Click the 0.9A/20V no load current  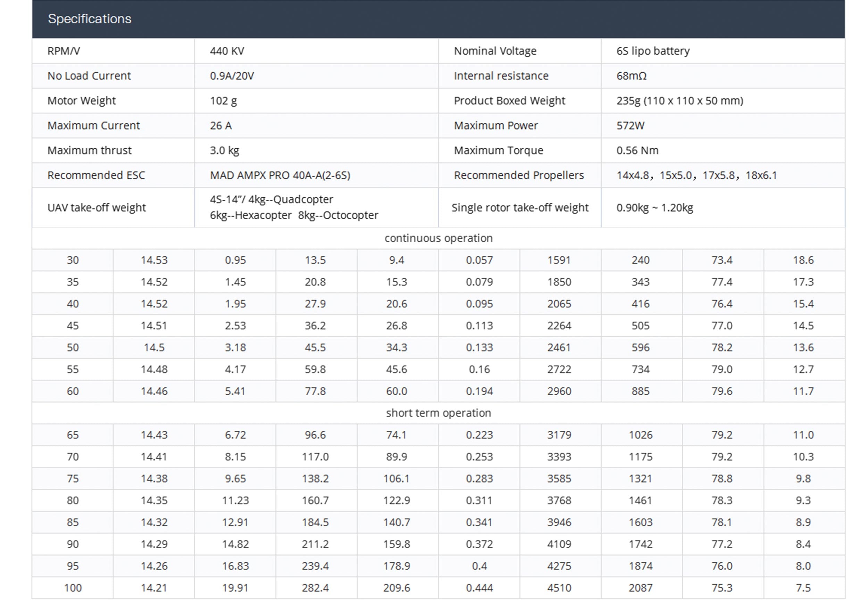coord(232,76)
